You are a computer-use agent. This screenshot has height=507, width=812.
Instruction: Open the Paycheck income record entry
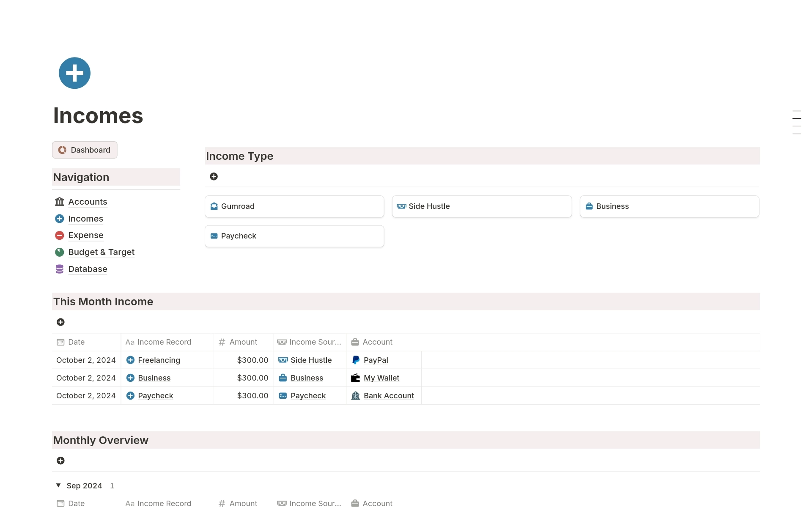pos(156,396)
